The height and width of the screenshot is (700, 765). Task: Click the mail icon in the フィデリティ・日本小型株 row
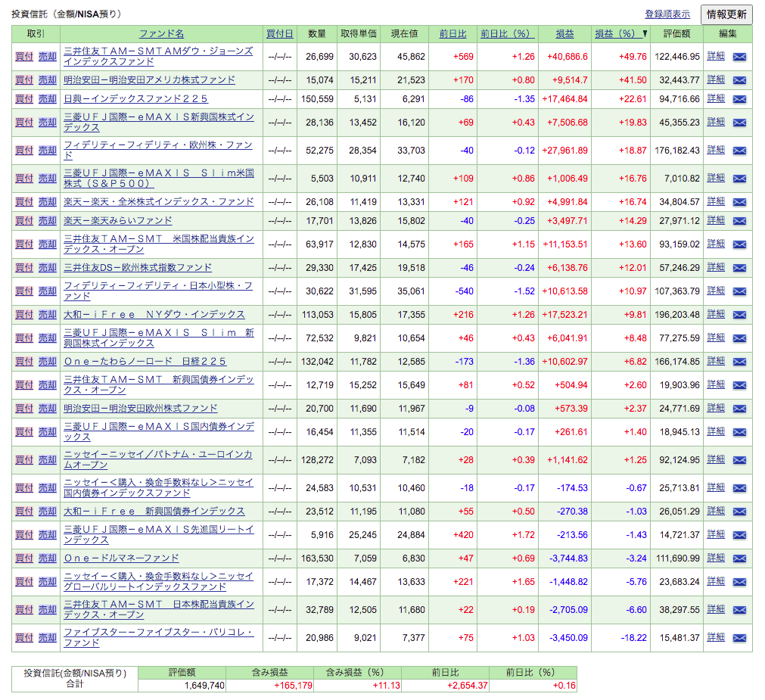pyautogui.click(x=739, y=291)
